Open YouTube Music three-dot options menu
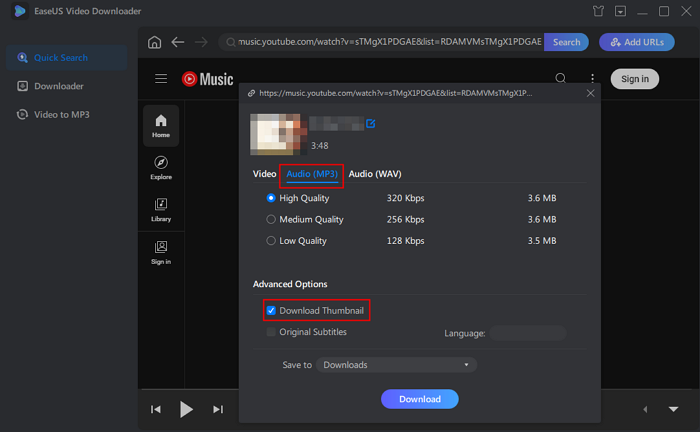Viewport: 700px width, 432px height. click(592, 79)
